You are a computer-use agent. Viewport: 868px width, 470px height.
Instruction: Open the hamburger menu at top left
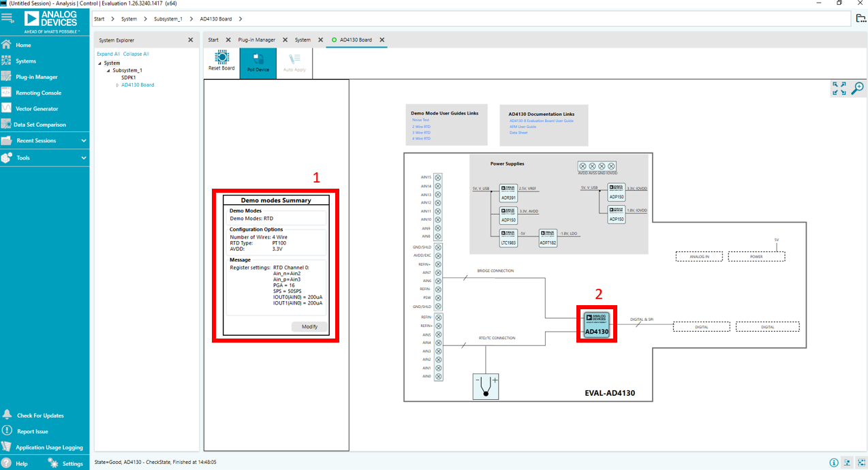point(7,18)
